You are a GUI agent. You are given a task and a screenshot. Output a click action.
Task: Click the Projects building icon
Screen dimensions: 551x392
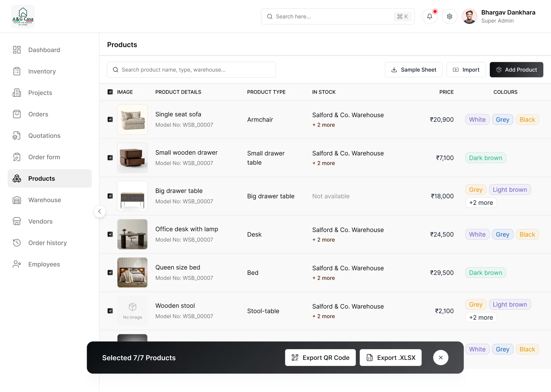17,93
